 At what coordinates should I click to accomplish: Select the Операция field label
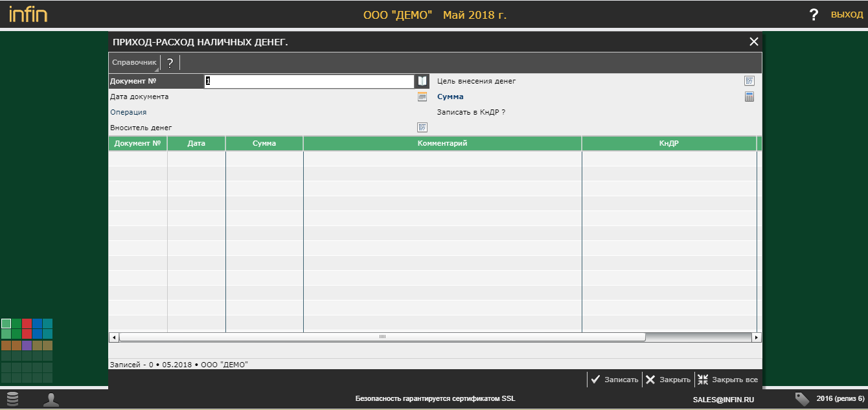point(128,112)
